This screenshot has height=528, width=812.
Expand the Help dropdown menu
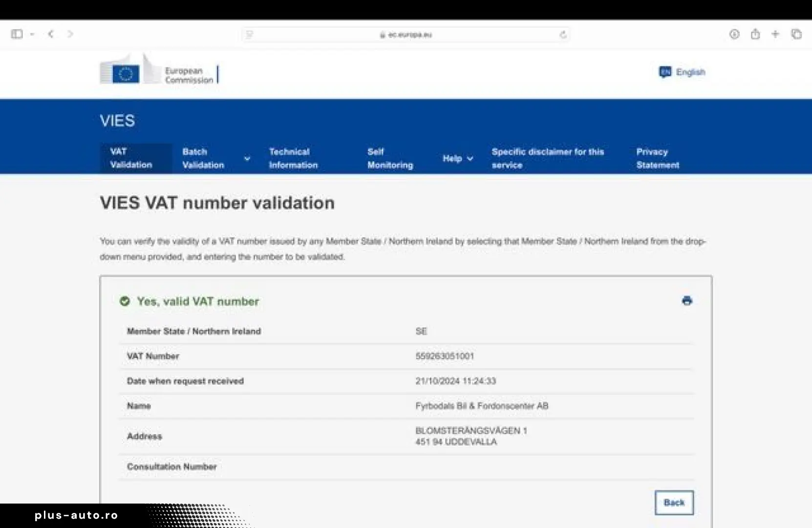457,158
